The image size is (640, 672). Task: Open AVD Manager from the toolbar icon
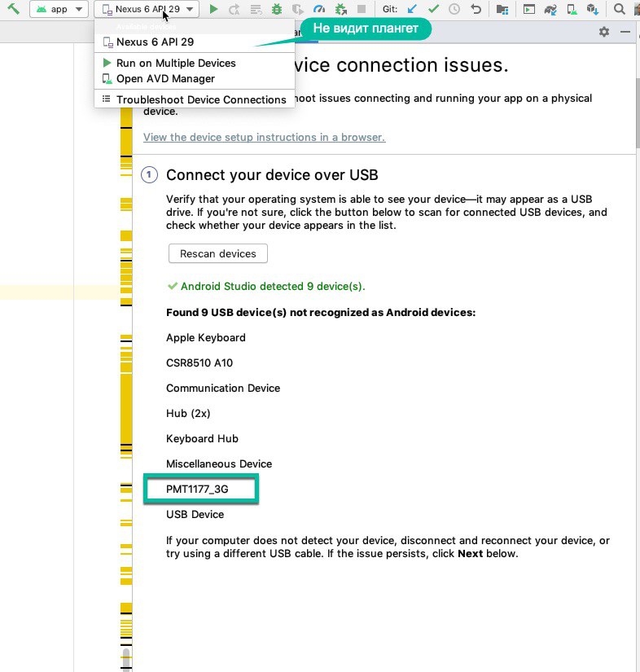pyautogui.click(x=572, y=9)
